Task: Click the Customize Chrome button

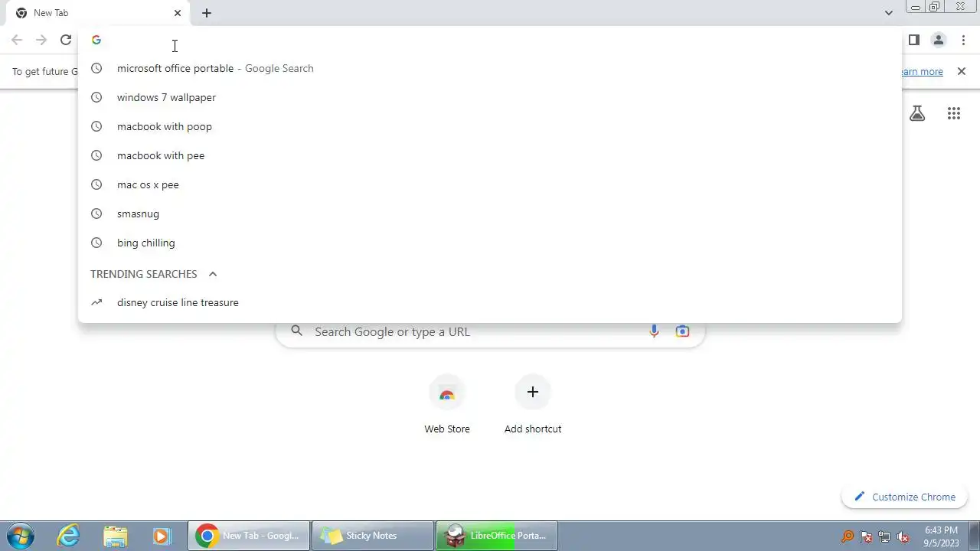Action: (904, 497)
